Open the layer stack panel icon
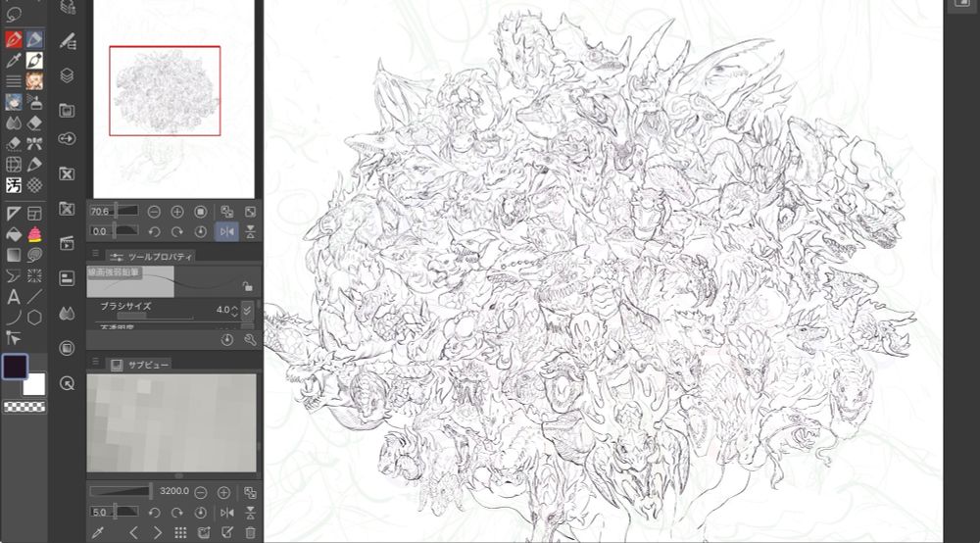Image resolution: width=980 pixels, height=543 pixels. 67,75
